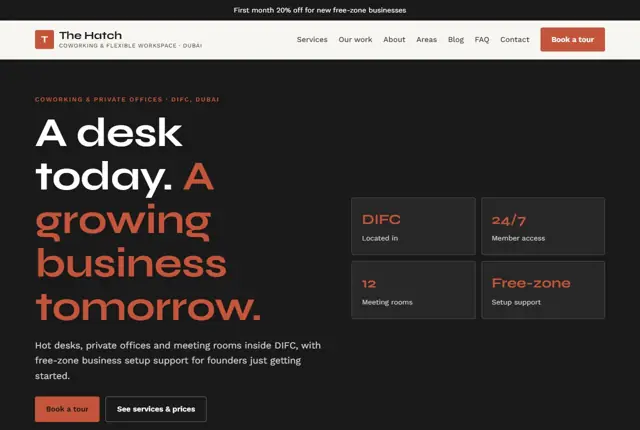The width and height of the screenshot is (640, 430).
Task: Click the 24/7 Member access card
Action: 543,226
